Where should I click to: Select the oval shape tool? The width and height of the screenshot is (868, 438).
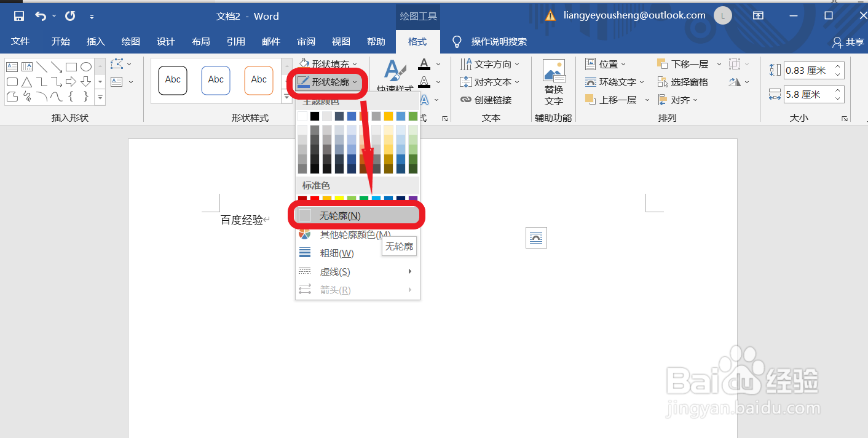click(85, 68)
